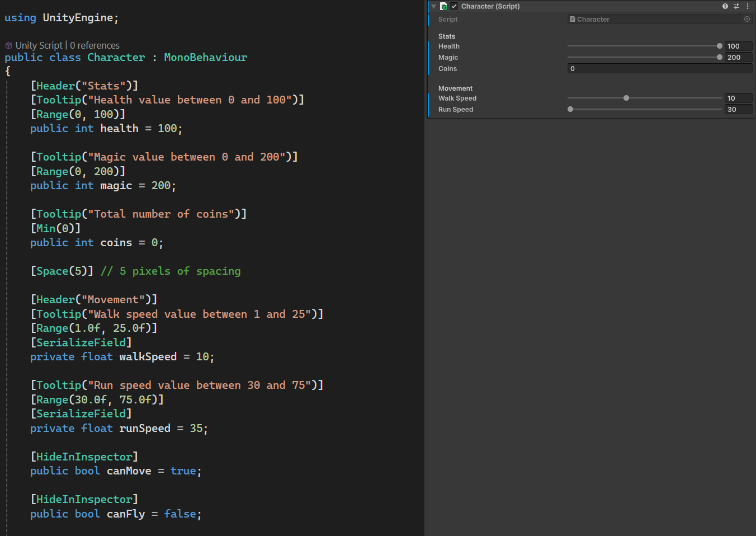Click the Walk Speed value field showing 10

point(739,98)
